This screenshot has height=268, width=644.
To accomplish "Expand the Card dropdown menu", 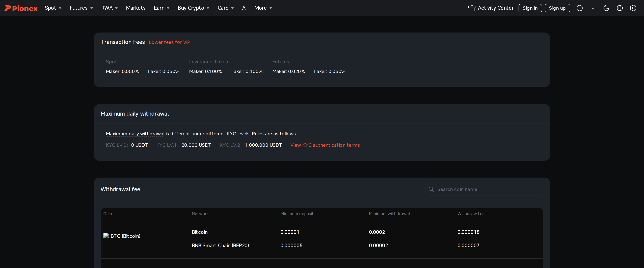I will pos(226,8).
